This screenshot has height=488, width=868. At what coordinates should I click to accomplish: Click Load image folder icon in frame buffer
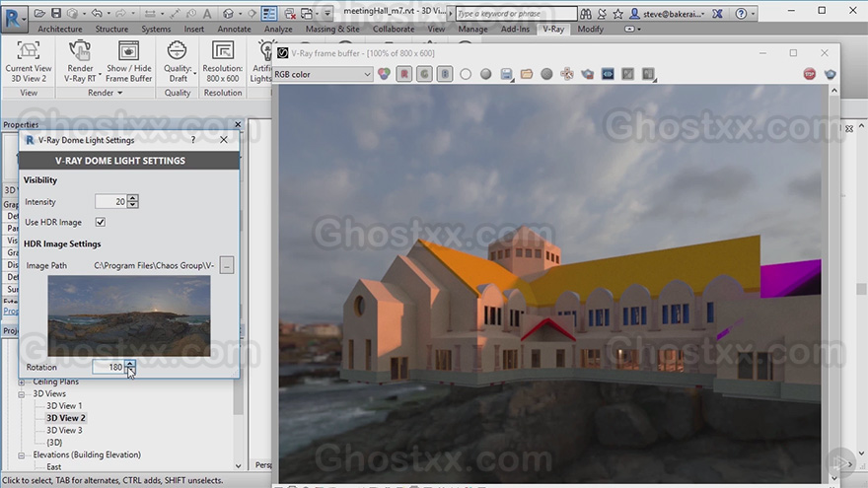click(x=527, y=74)
